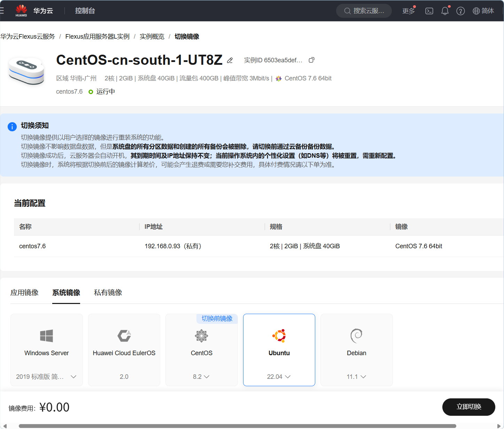Click the Windows Server logo icon
The width and height of the screenshot is (504, 429).
tap(47, 336)
